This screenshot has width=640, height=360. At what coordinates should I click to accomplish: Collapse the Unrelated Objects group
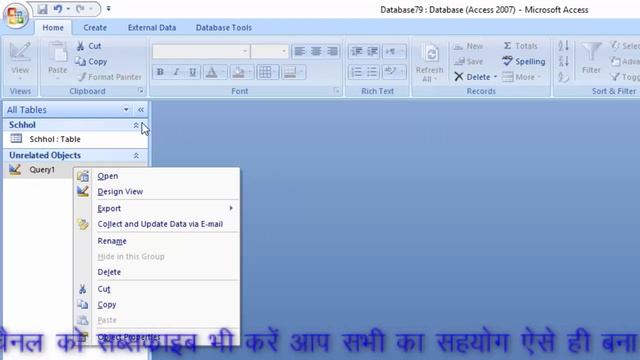(x=136, y=156)
